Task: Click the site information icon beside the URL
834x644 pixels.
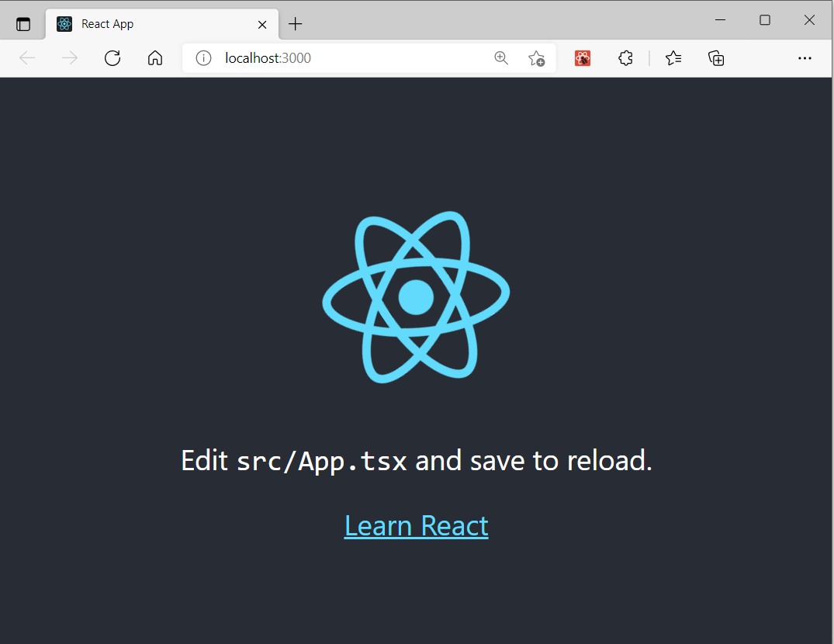Action: 202,57
